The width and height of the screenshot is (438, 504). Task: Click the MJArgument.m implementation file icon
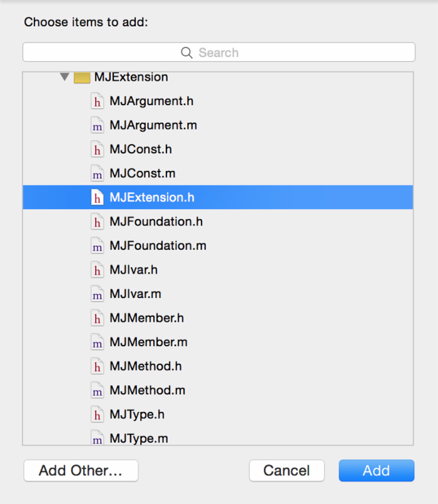click(97, 125)
